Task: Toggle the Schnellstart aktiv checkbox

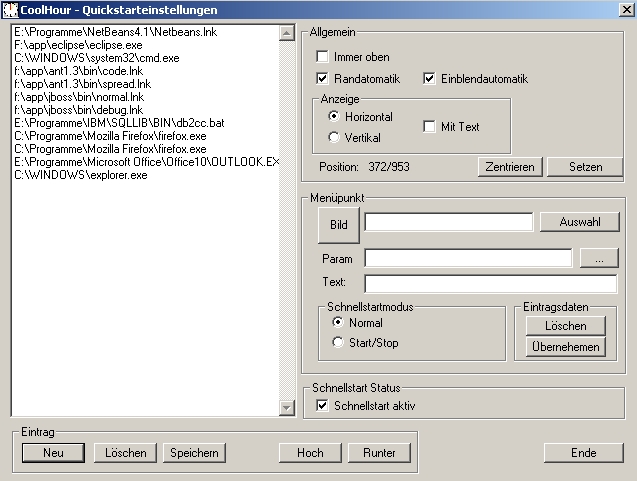Action: (322, 405)
